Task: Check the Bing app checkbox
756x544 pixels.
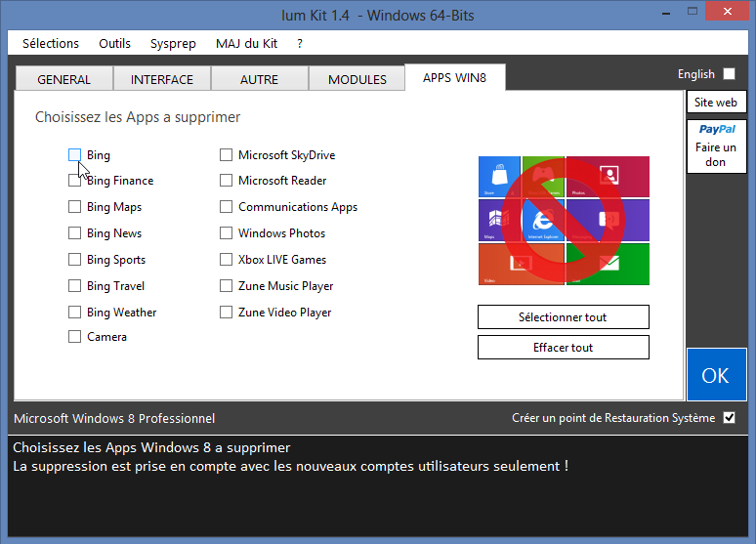Action: coord(75,155)
